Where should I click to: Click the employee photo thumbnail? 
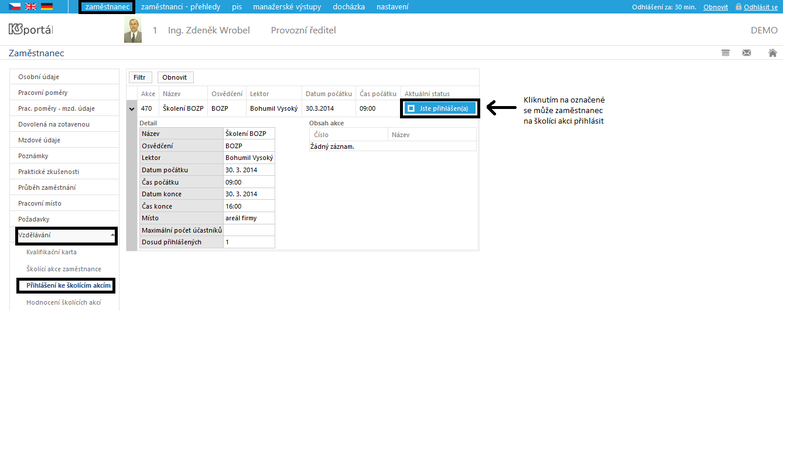(x=133, y=30)
